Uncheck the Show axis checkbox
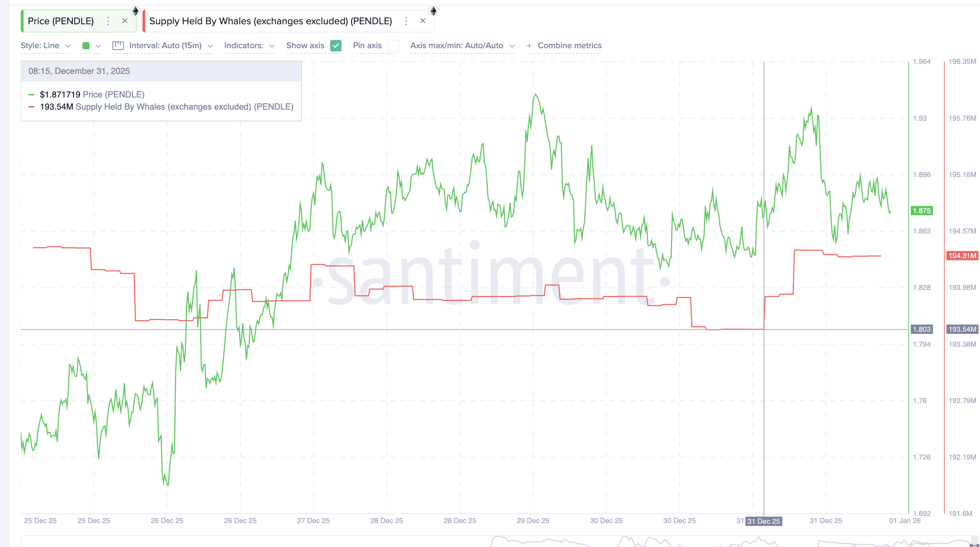 click(x=335, y=46)
